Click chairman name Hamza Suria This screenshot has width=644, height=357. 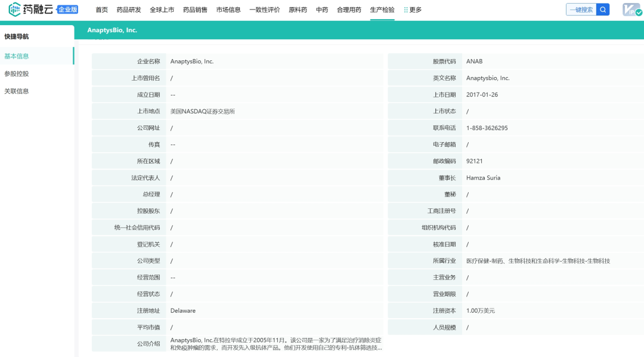pyautogui.click(x=483, y=178)
